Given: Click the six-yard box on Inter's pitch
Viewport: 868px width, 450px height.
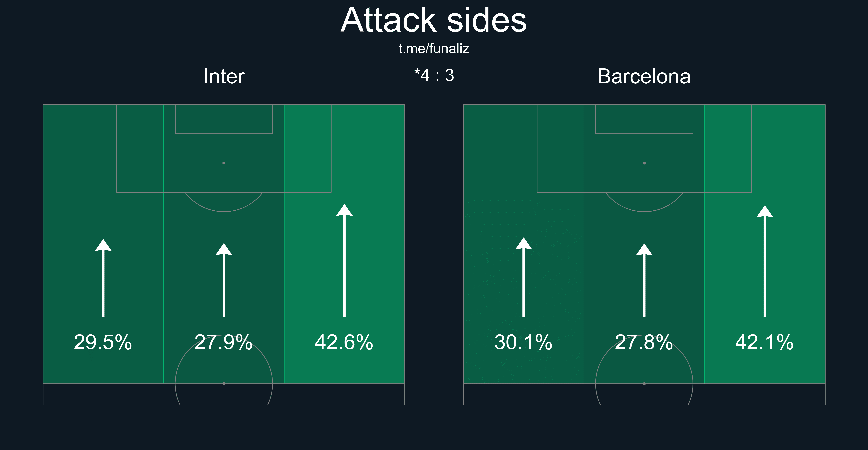Looking at the screenshot, I should coord(224,119).
